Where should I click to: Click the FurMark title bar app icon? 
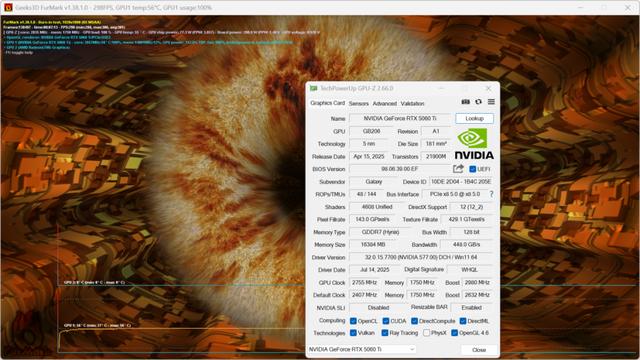[x=7, y=7]
